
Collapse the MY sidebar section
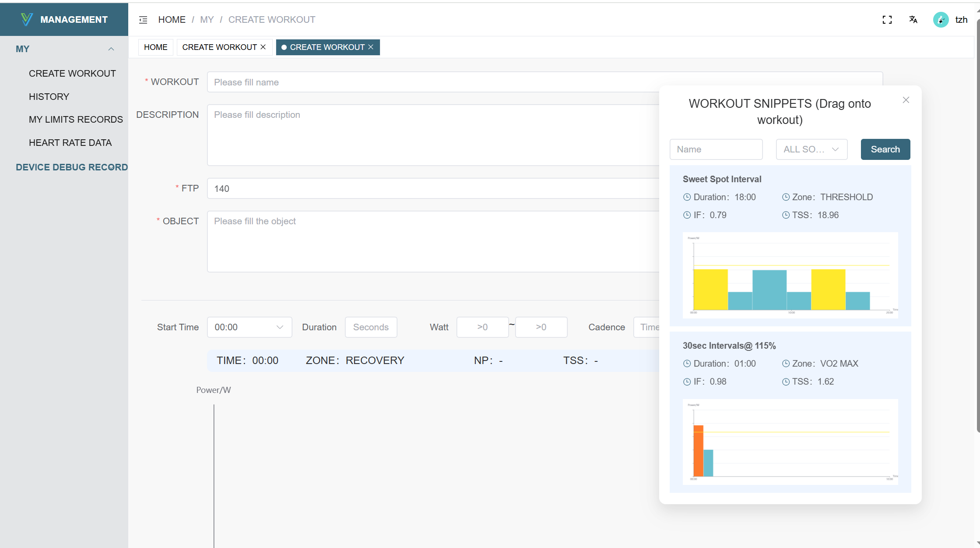(x=111, y=49)
